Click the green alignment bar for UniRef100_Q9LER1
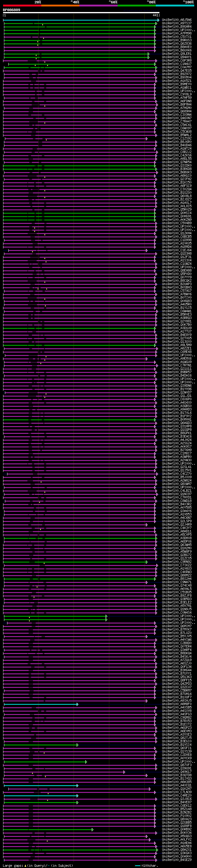Image resolution: width=197 pixels, height=868 pixels. click(76, 54)
